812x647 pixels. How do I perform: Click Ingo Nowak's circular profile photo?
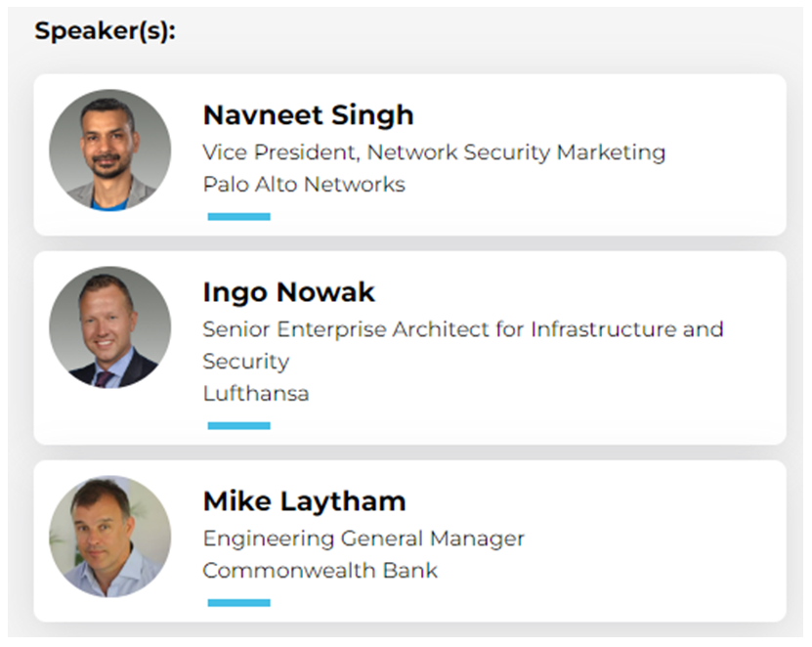109,327
